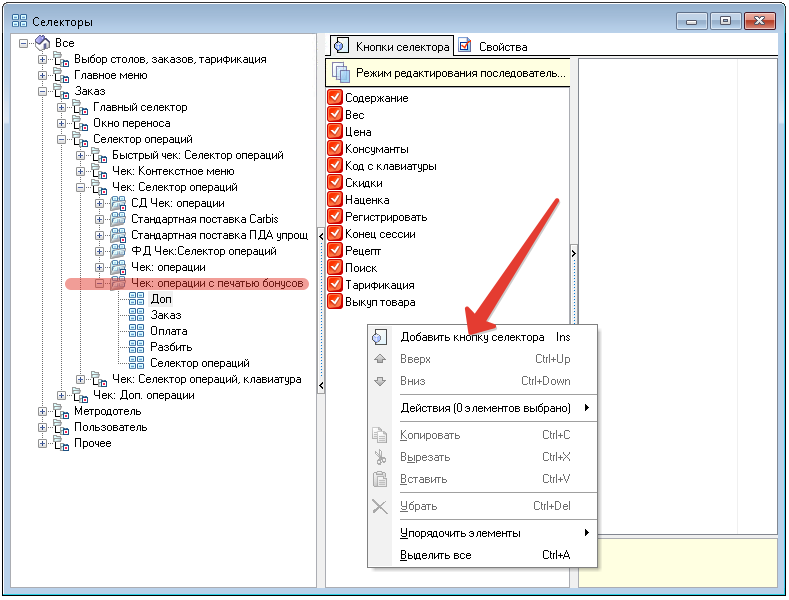Select the Рецепт list entry
This screenshot has width=789, height=600.
[x=363, y=251]
